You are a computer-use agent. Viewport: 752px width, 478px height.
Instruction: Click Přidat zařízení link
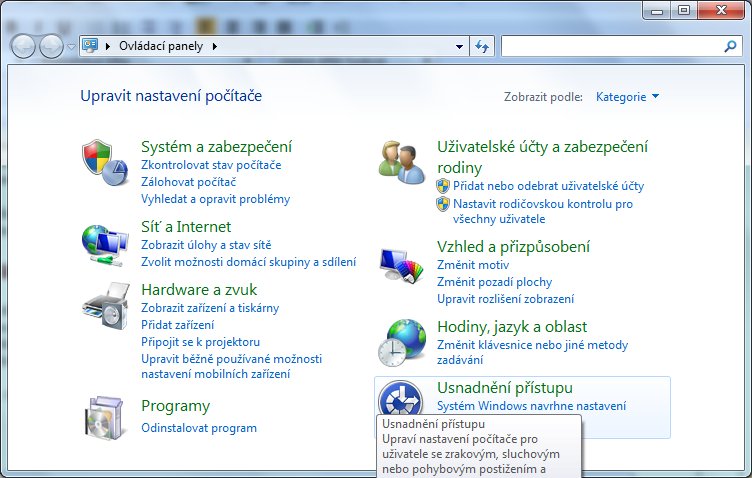point(177,325)
